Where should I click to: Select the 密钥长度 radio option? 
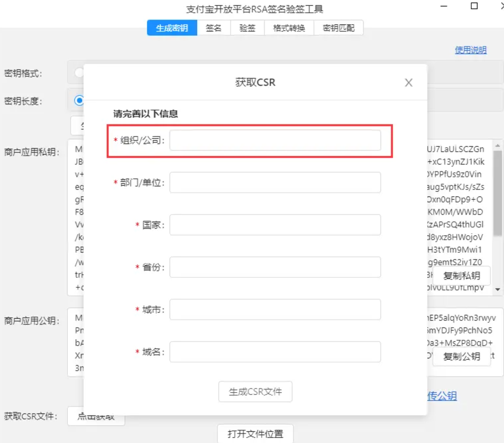pyautogui.click(x=79, y=101)
